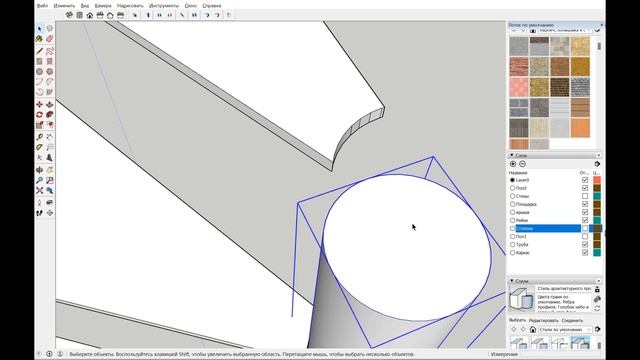The width and height of the screenshot is (640, 360).
Task: Update style with refresh arrows icon
Action: pyautogui.click(x=597, y=308)
